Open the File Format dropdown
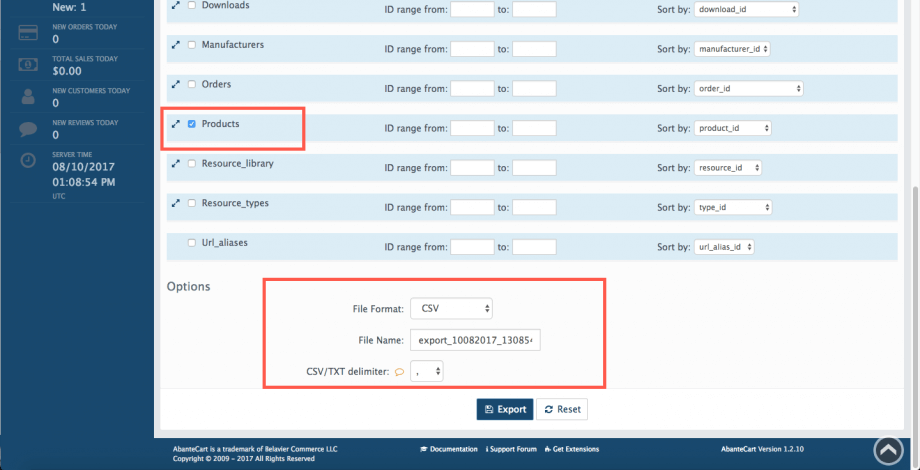The image size is (920, 470). tap(451, 309)
